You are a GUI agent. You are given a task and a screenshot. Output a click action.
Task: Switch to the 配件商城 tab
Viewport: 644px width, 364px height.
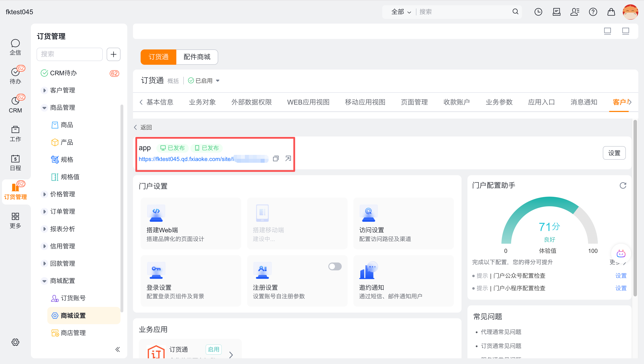pos(197,57)
